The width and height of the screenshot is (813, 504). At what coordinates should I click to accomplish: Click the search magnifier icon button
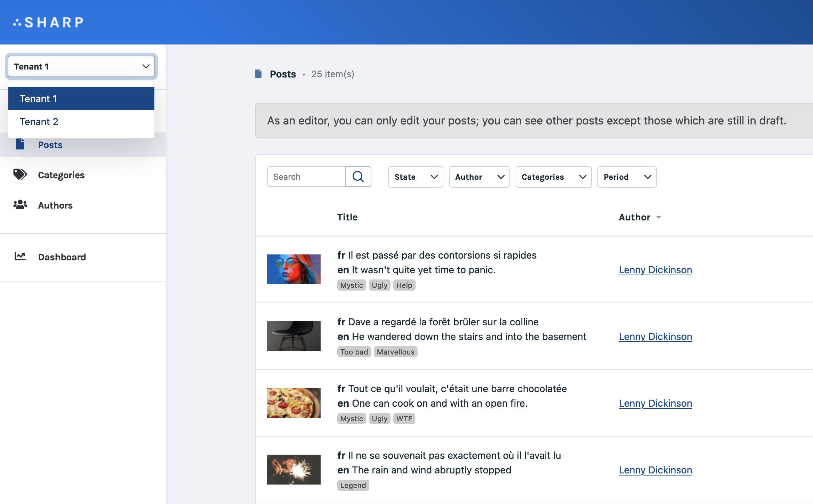(x=358, y=177)
